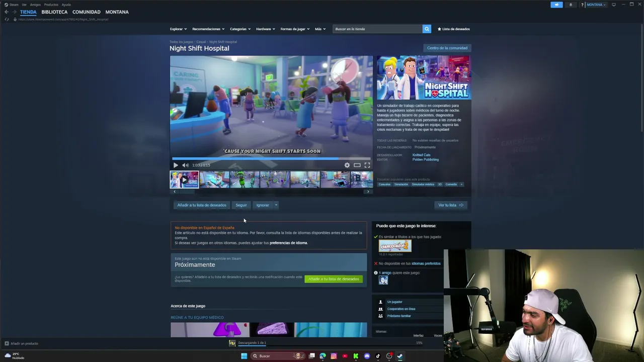The height and width of the screenshot is (362, 644).
Task: Switch to the TIENDA tab
Action: pos(28,12)
